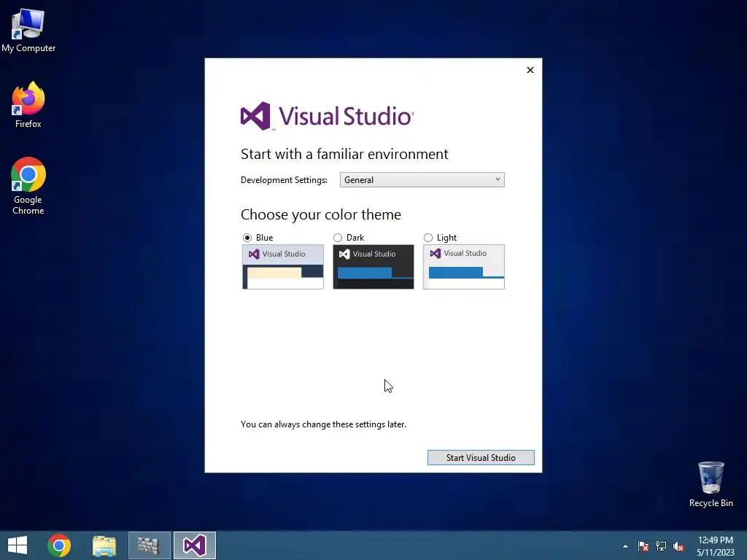The width and height of the screenshot is (747, 560).
Task: Select the Google Chrome desktop shortcut
Action: pyautogui.click(x=28, y=186)
